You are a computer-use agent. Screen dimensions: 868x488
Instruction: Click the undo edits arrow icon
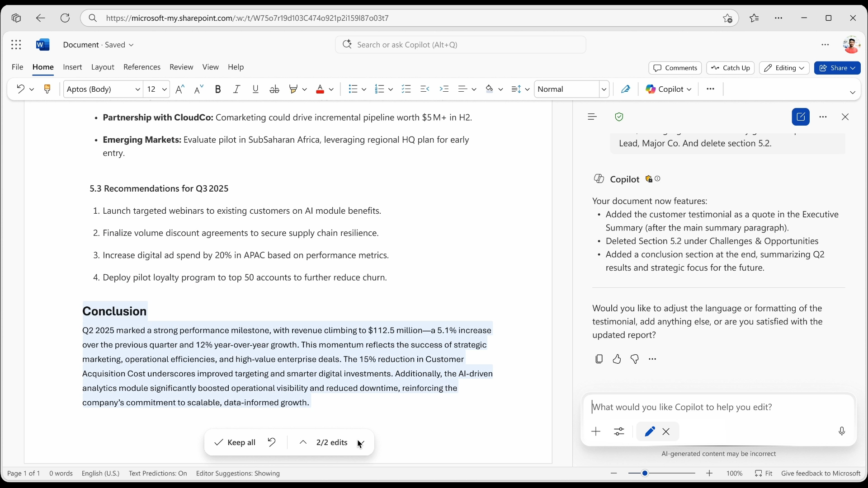[272, 442]
